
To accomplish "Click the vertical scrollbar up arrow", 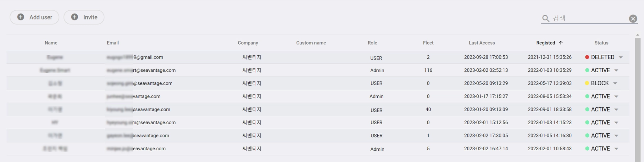I will tap(638, 35).
